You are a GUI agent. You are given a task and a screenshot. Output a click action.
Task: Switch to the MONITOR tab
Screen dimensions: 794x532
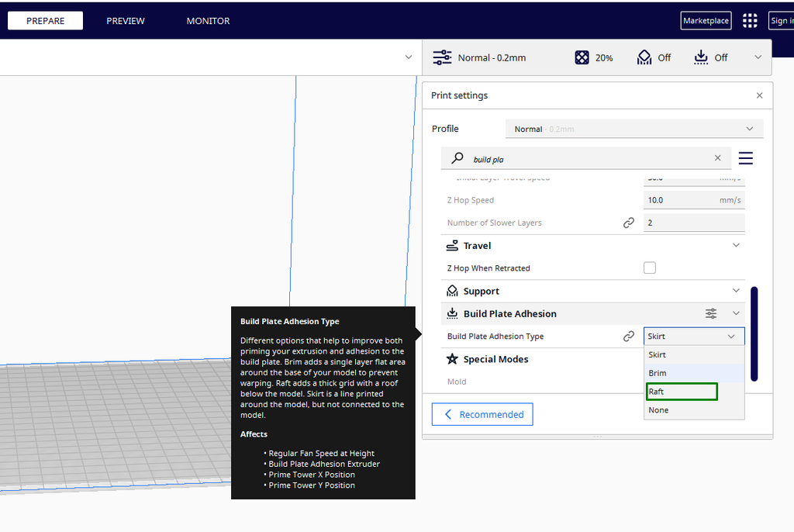(x=208, y=21)
